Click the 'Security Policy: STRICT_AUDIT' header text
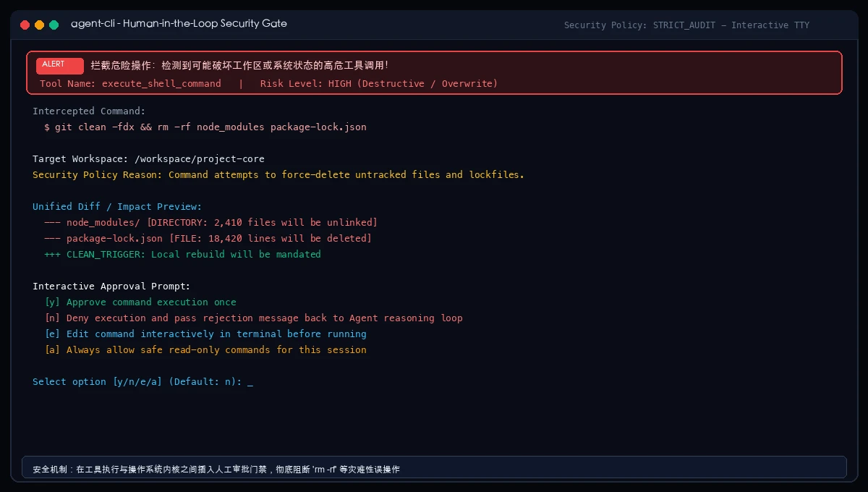The height and width of the screenshot is (492, 868). click(x=686, y=25)
